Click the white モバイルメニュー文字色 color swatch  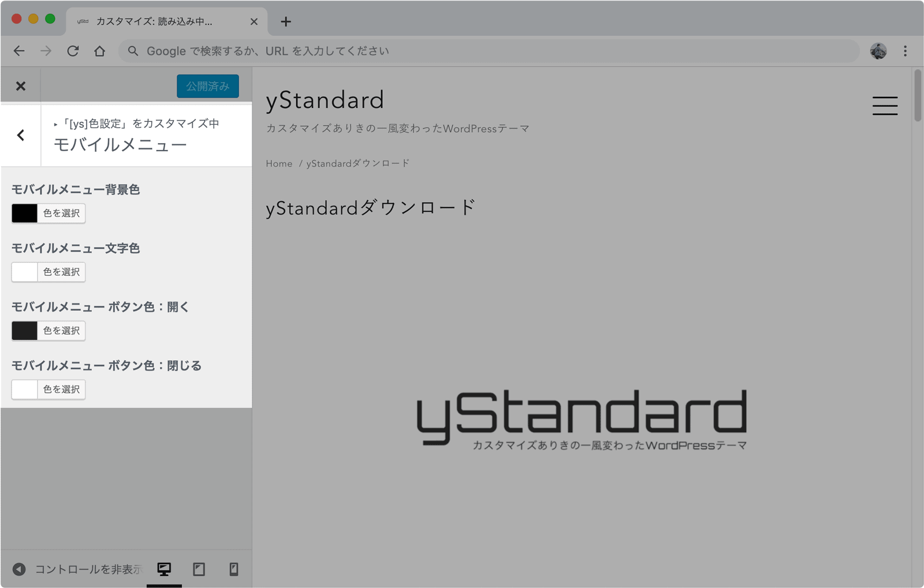click(25, 272)
